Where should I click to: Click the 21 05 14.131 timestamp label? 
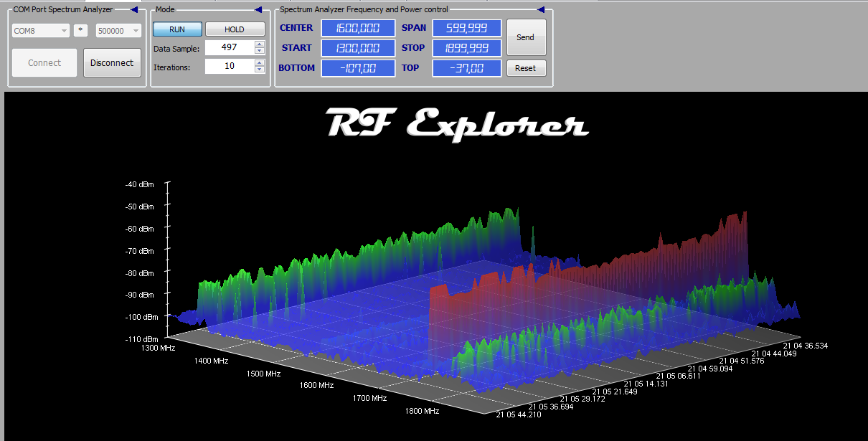pos(647,383)
